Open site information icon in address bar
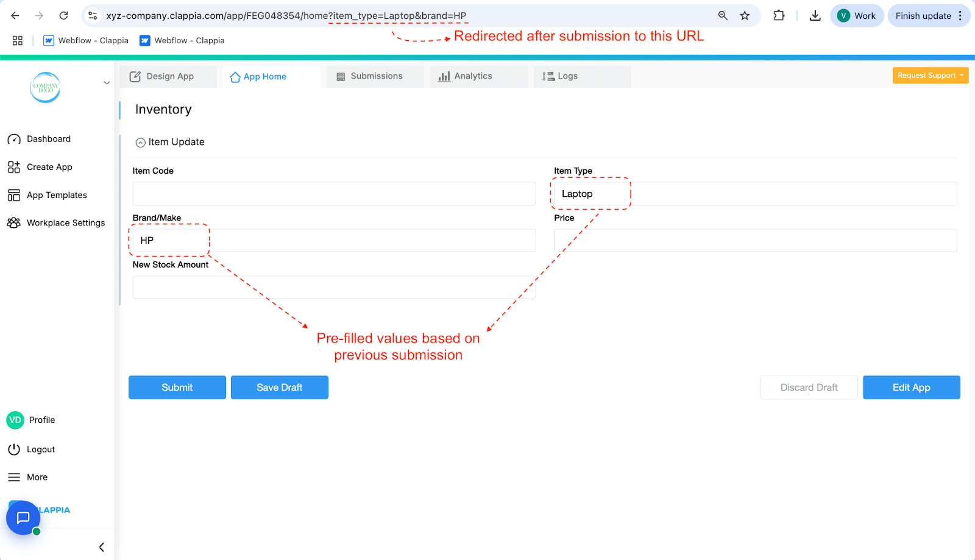Viewport: 975px width, 560px height. pos(93,16)
